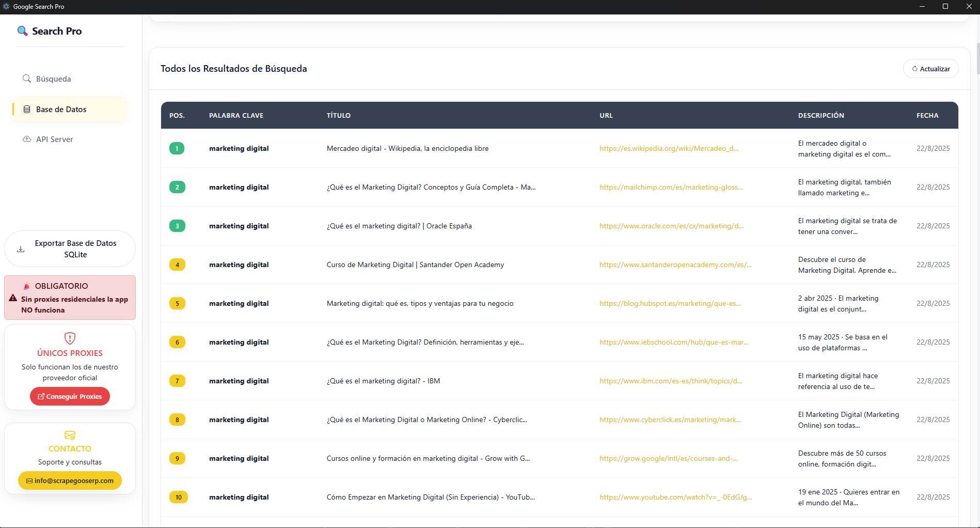The image size is (980, 528).
Task: Click the red shield warning icon
Action: pos(70,338)
